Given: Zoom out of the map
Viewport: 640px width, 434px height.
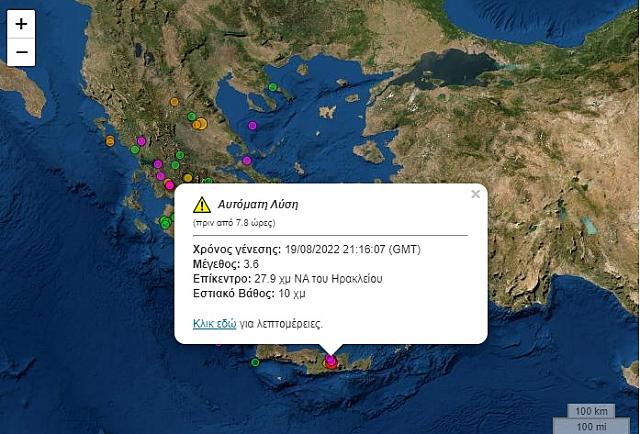Looking at the screenshot, I should 22,52.
